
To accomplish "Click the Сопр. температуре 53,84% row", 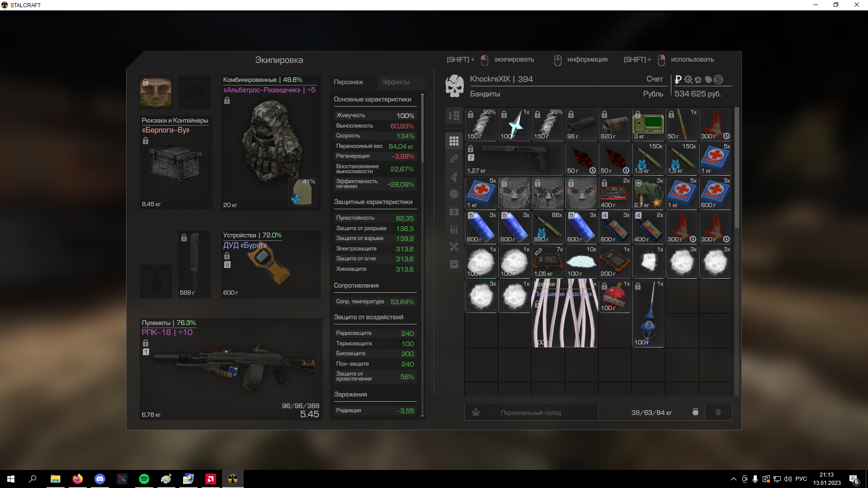I will [375, 302].
